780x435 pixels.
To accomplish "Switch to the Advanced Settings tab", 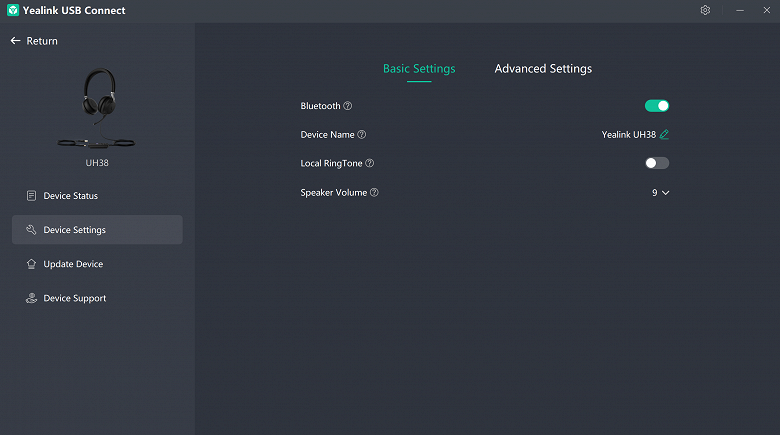I will coord(543,69).
